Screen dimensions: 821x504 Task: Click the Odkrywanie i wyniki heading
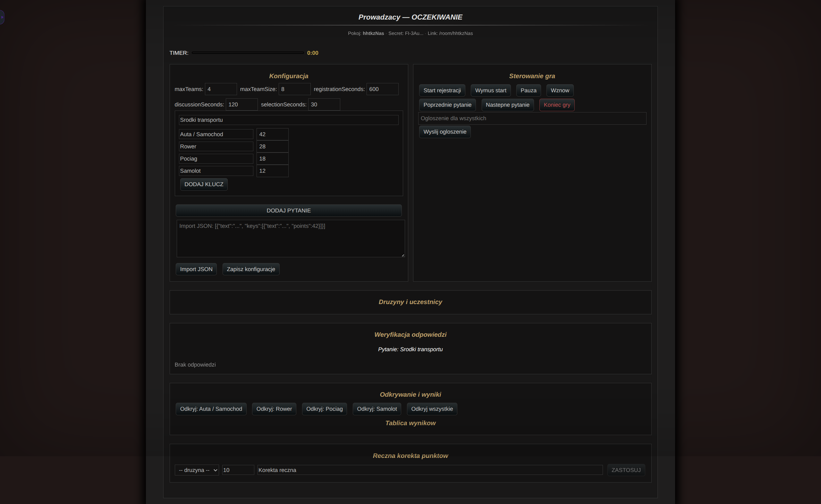coord(410,395)
